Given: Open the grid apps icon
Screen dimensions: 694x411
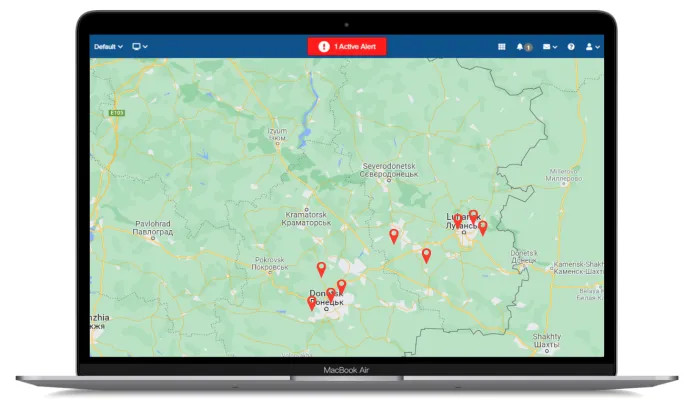Looking at the screenshot, I should [501, 46].
